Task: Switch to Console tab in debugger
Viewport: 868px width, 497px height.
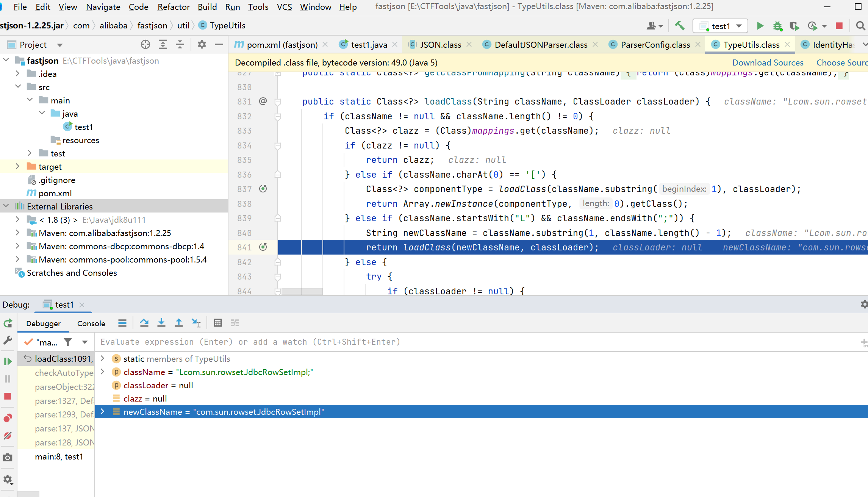Action: 91,323
